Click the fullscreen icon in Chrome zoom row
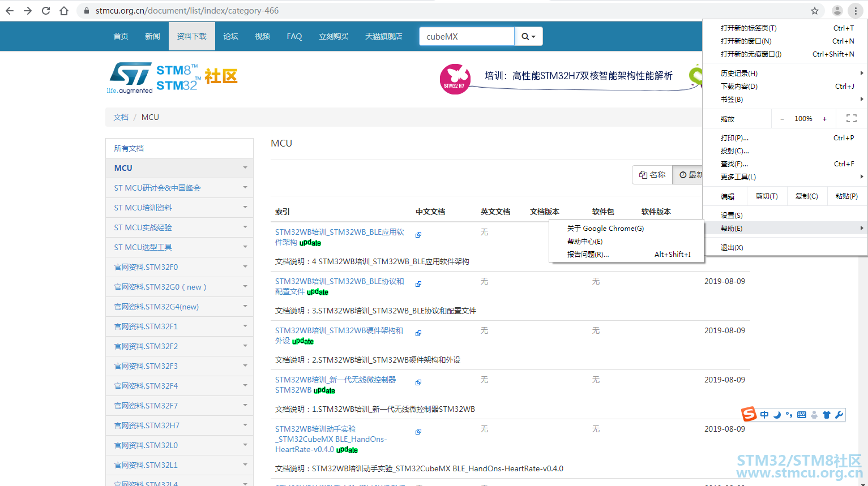The height and width of the screenshot is (486, 868). point(852,118)
